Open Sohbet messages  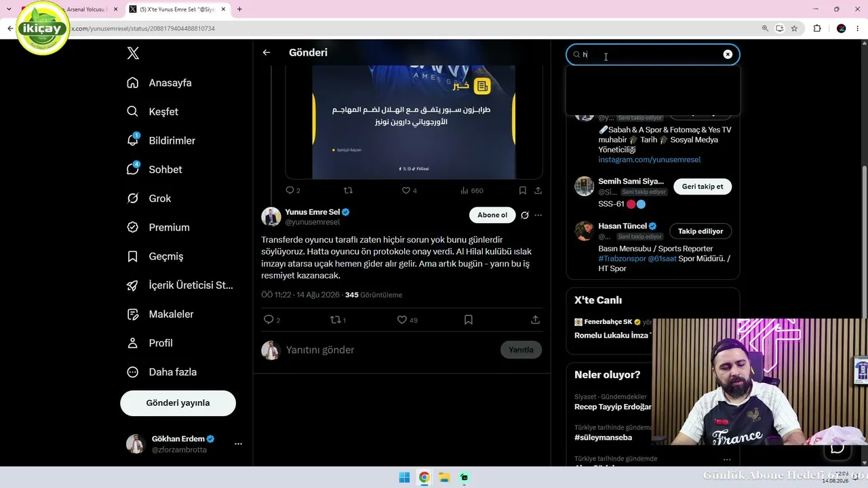[x=154, y=169]
